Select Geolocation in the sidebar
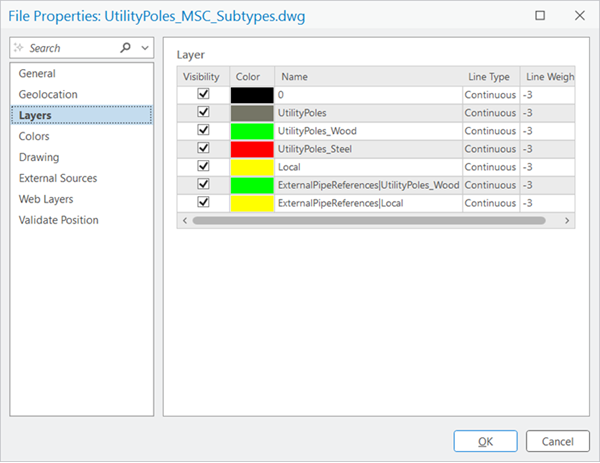600x463 pixels. [48, 95]
